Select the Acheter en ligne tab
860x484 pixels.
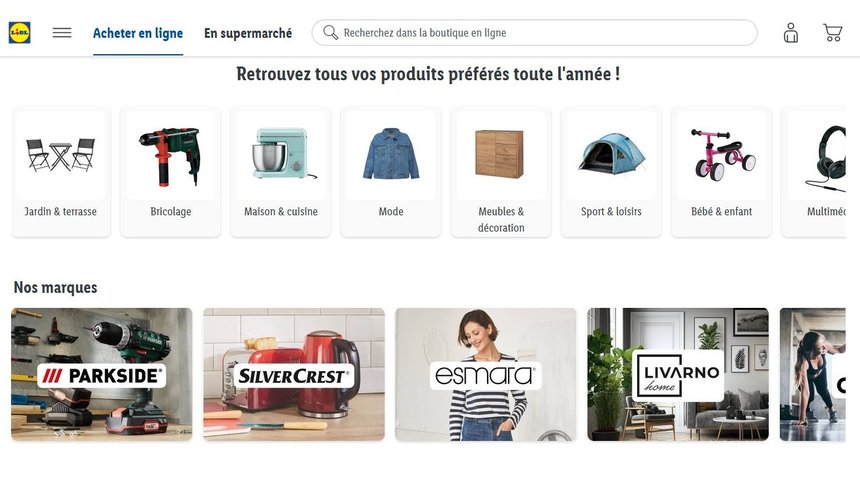click(x=138, y=33)
